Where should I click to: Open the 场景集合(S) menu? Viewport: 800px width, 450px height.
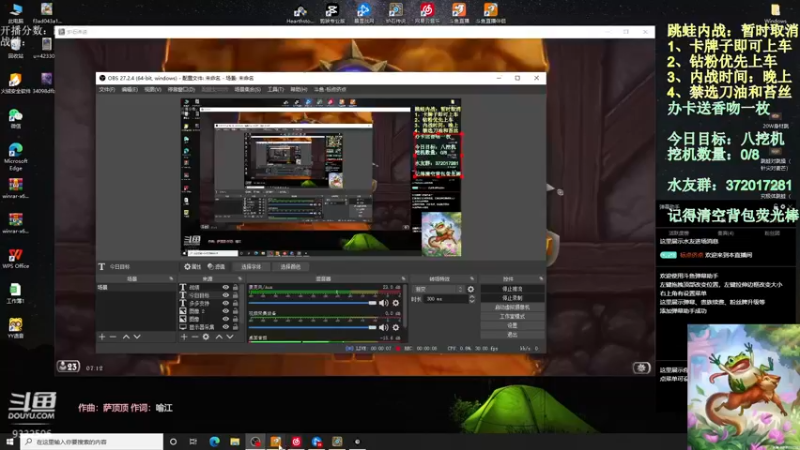247,90
